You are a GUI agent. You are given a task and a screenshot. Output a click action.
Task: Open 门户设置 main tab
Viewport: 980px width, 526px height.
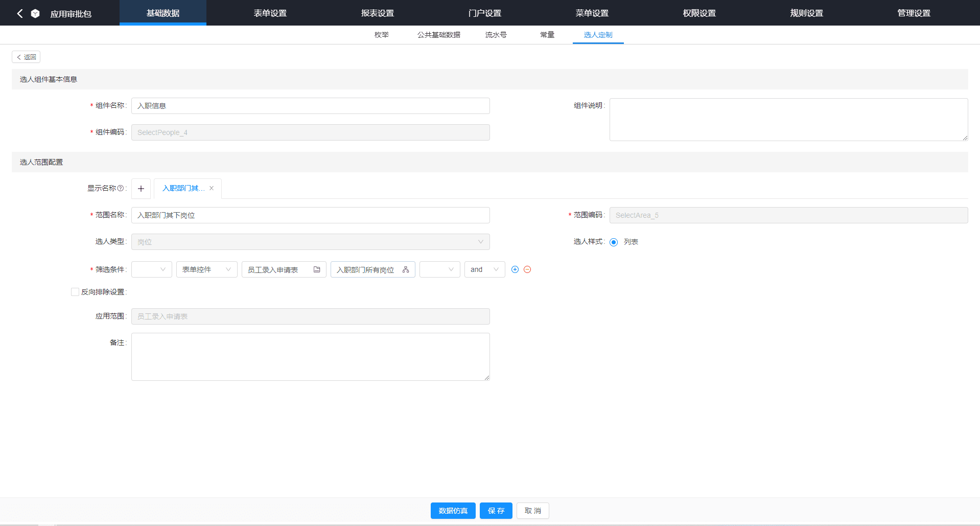[485, 13]
